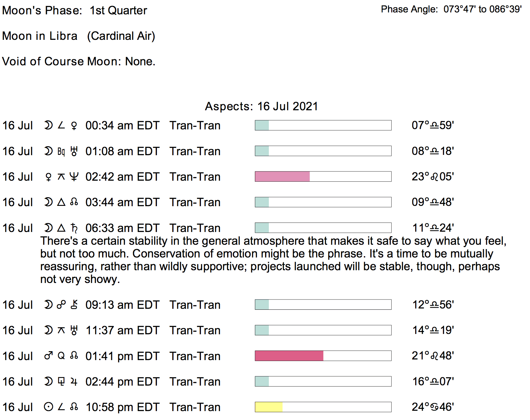Click the Sun glyph in the 10:58 pm row
This screenshot has height=420, width=530.
(48, 407)
